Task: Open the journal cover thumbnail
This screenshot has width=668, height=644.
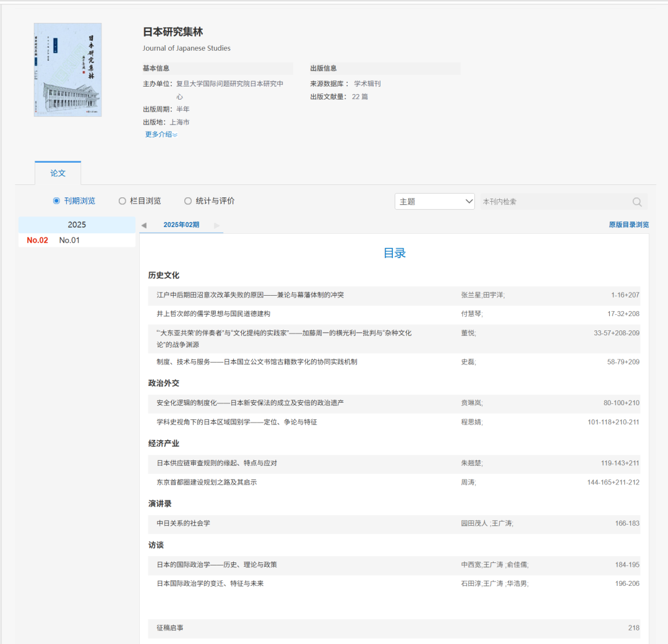Action: [68, 70]
